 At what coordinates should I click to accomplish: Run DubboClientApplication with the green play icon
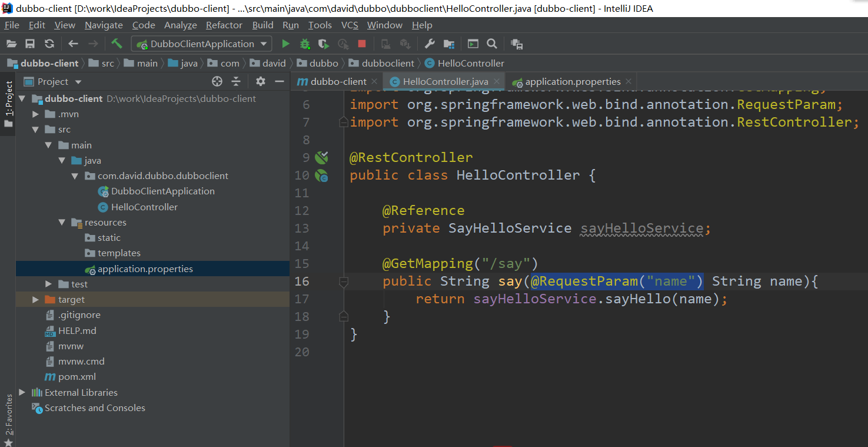click(285, 44)
